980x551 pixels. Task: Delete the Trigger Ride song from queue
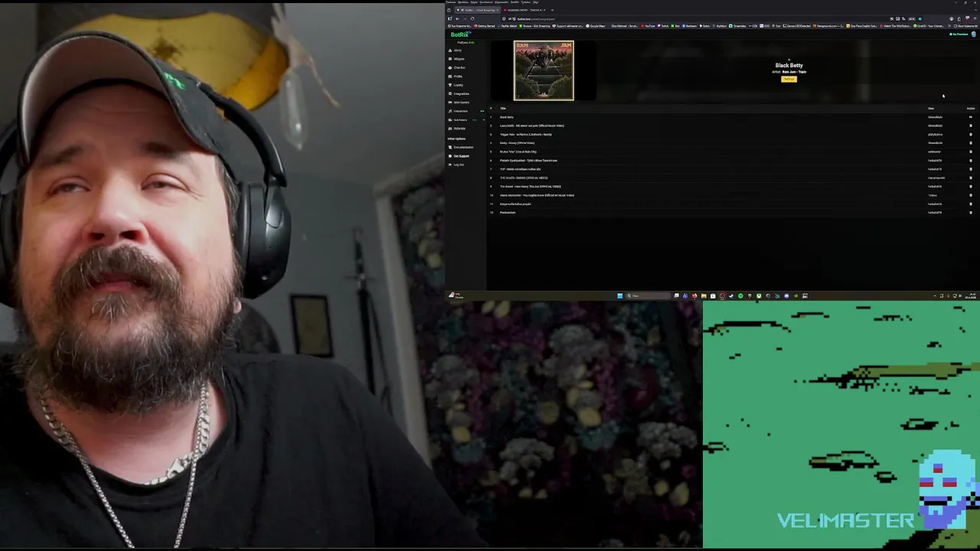971,135
